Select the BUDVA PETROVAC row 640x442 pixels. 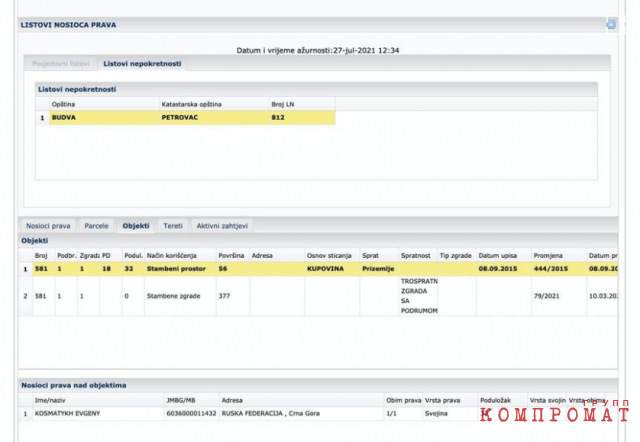185,117
